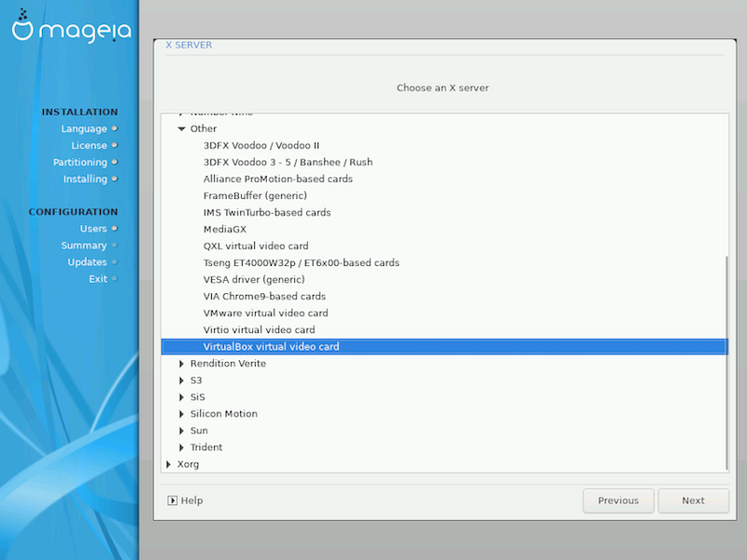Click the Users configuration step
The height and width of the screenshot is (560, 747).
[93, 229]
